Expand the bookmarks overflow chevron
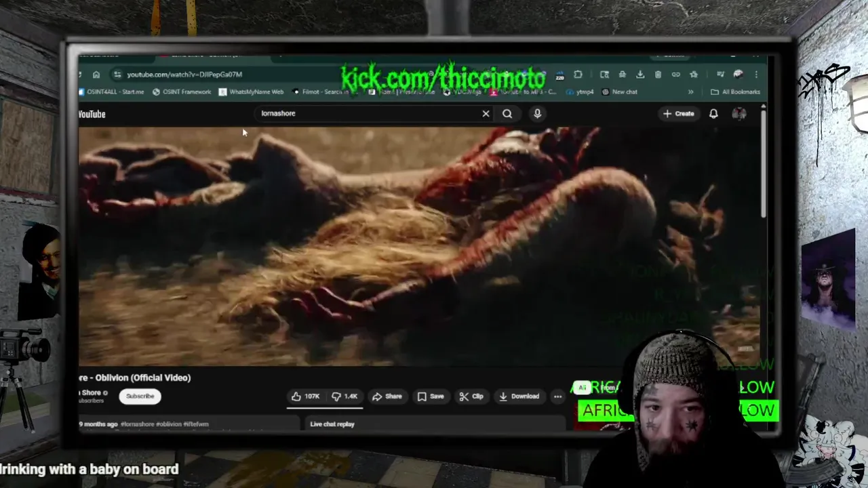Image resolution: width=868 pixels, height=488 pixels. click(690, 91)
